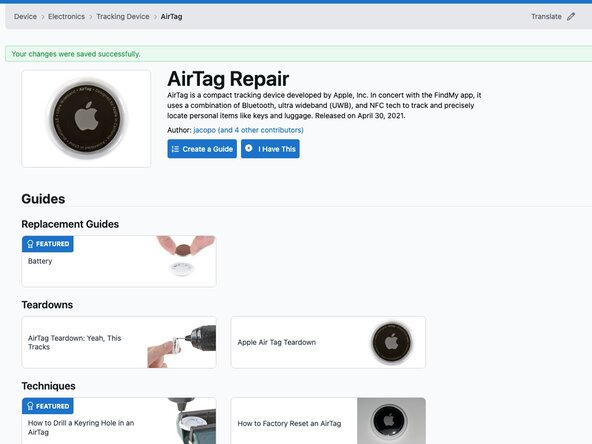Go to the Device breadcrumb
Image resolution: width=592 pixels, height=444 pixels.
click(25, 17)
